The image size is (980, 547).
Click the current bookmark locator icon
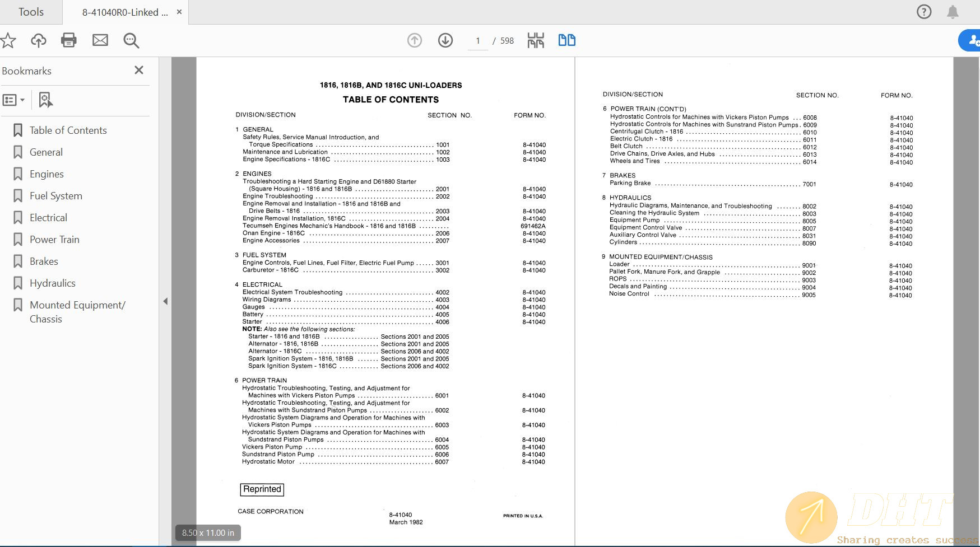point(45,99)
